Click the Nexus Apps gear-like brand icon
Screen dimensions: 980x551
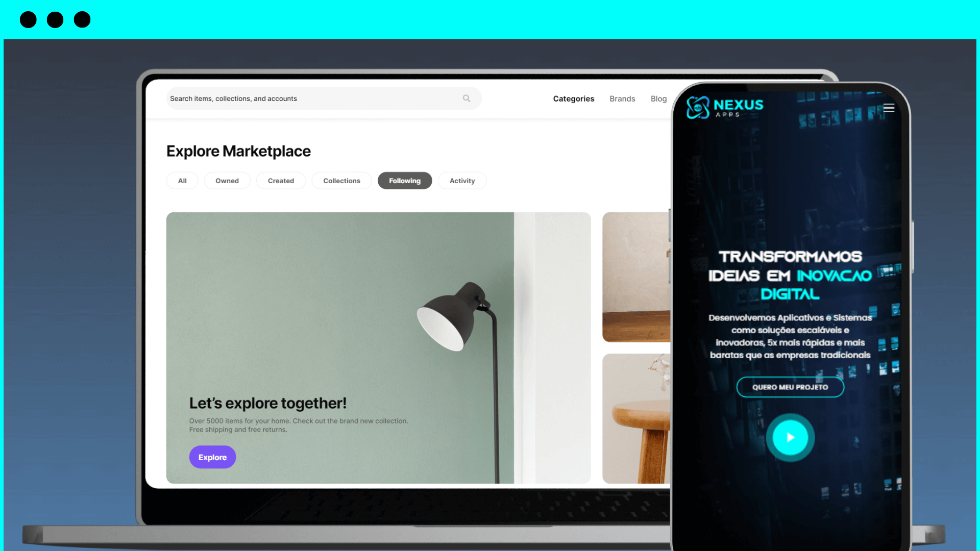(x=697, y=108)
